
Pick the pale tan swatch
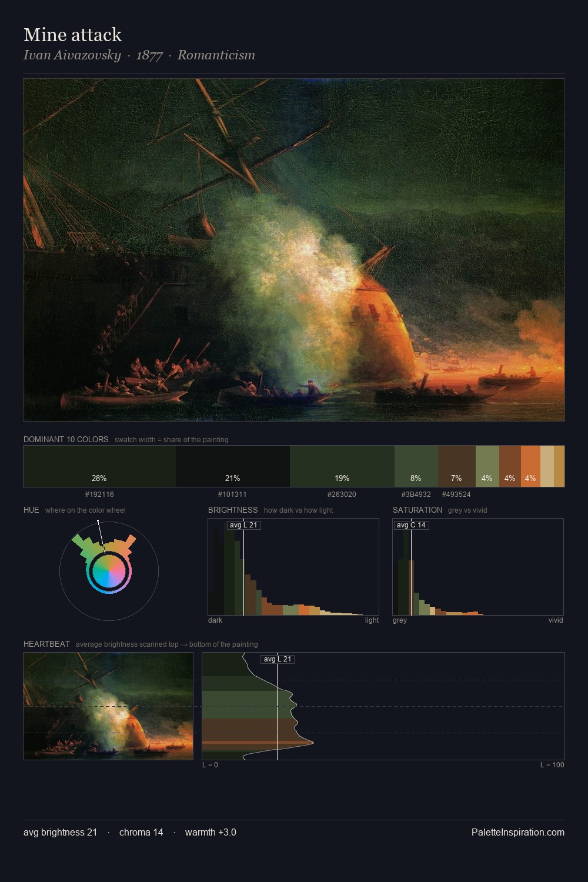click(x=547, y=466)
